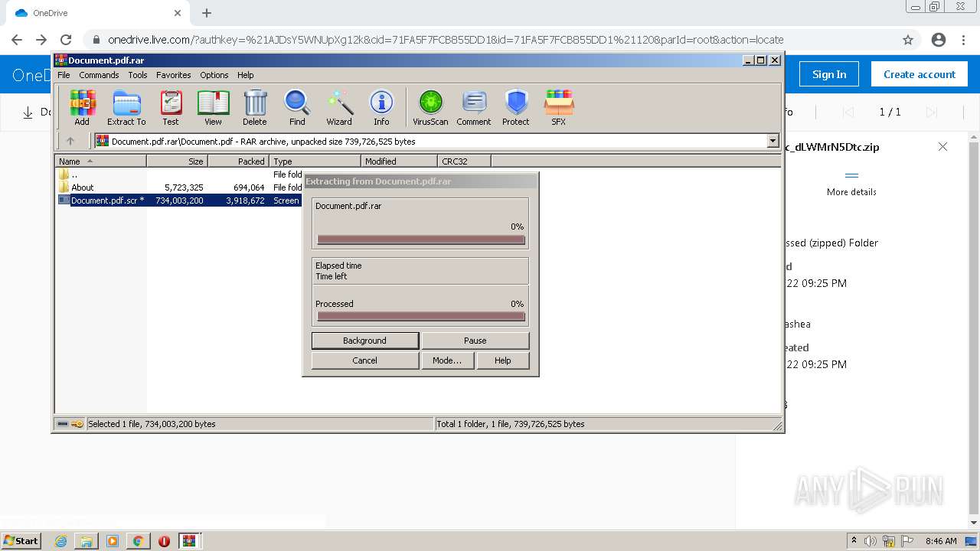Click Help button in extraction dialog
Image resolution: width=980 pixels, height=551 pixels.
(x=503, y=360)
